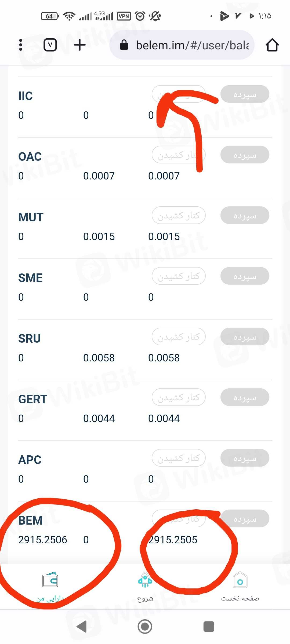Tap the new tab plus icon
The image size is (290, 644).
click(80, 45)
